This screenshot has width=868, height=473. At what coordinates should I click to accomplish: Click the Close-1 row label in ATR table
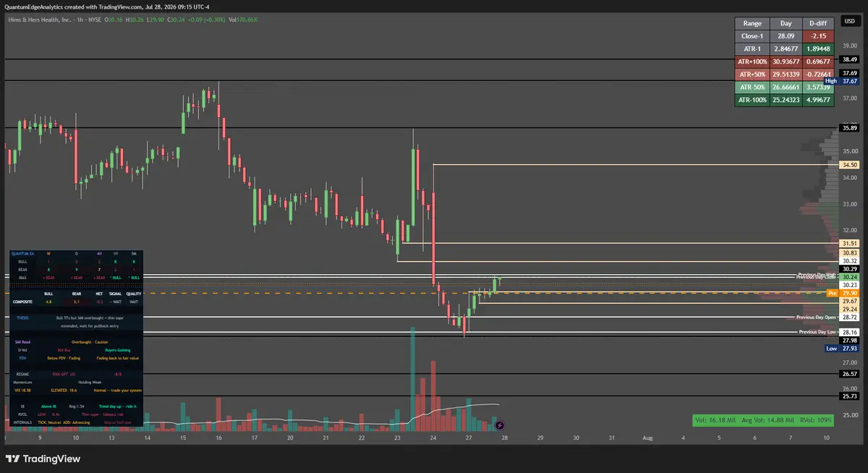tap(752, 36)
